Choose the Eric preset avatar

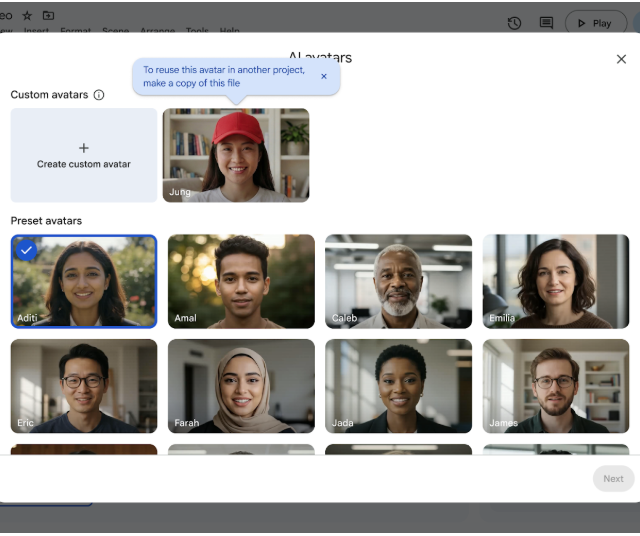point(84,386)
